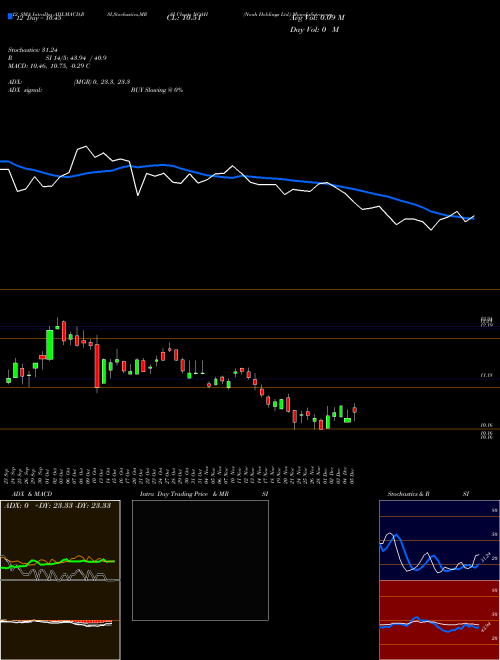Click the blue 12 Day SMA legend square
This screenshot has width=500, height=660.
coord(10,16)
